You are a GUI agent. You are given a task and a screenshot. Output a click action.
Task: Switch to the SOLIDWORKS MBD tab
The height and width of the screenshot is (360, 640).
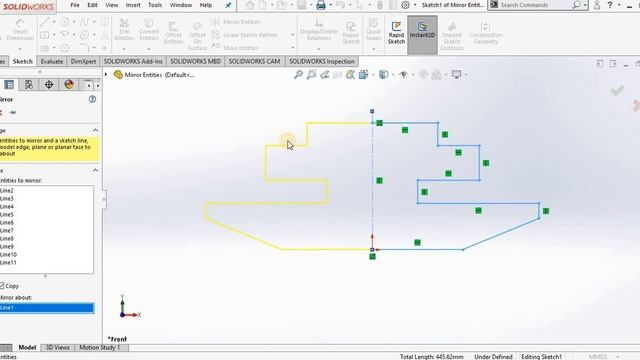click(196, 61)
